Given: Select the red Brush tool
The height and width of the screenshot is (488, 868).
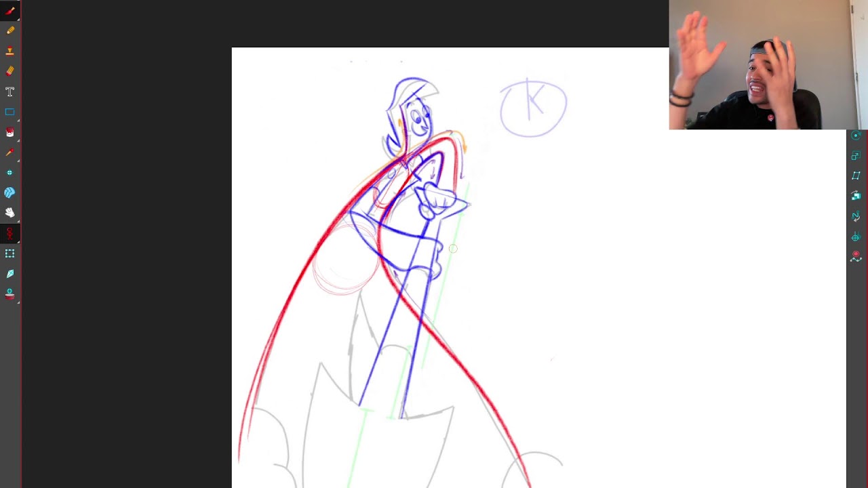Looking at the screenshot, I should point(10,11).
